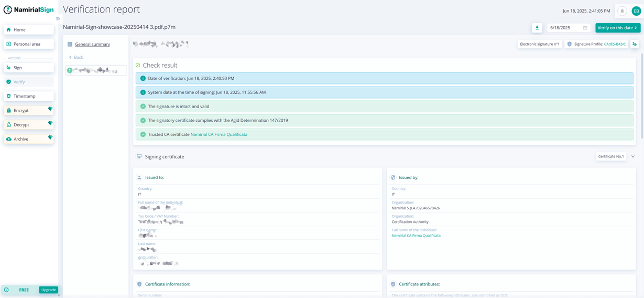
Task: Click check icon on signature intact row
Action: pyautogui.click(x=143, y=107)
